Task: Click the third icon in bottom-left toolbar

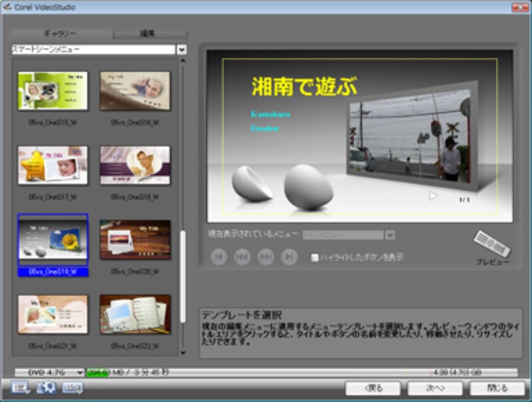Action: point(72,388)
